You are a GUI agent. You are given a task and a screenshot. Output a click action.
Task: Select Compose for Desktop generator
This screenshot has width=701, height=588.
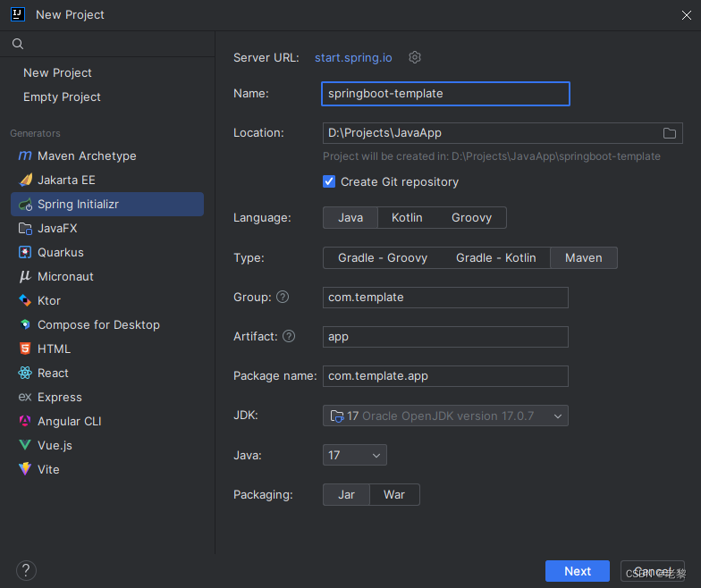tap(107, 325)
